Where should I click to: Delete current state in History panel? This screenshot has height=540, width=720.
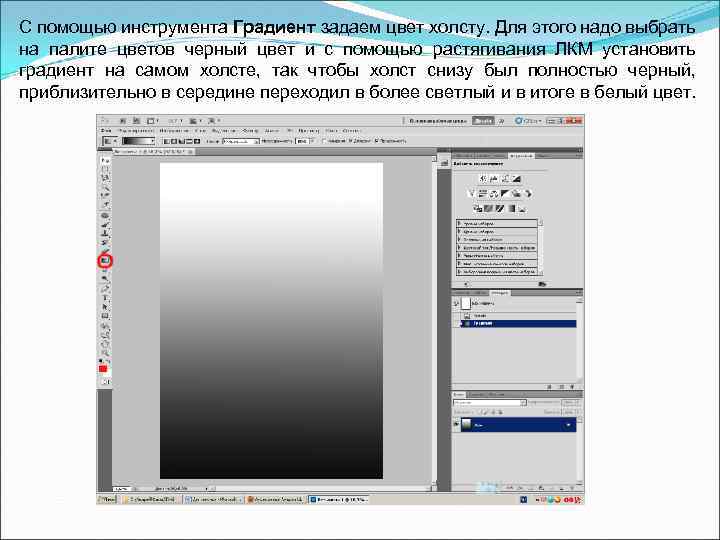(x=572, y=387)
